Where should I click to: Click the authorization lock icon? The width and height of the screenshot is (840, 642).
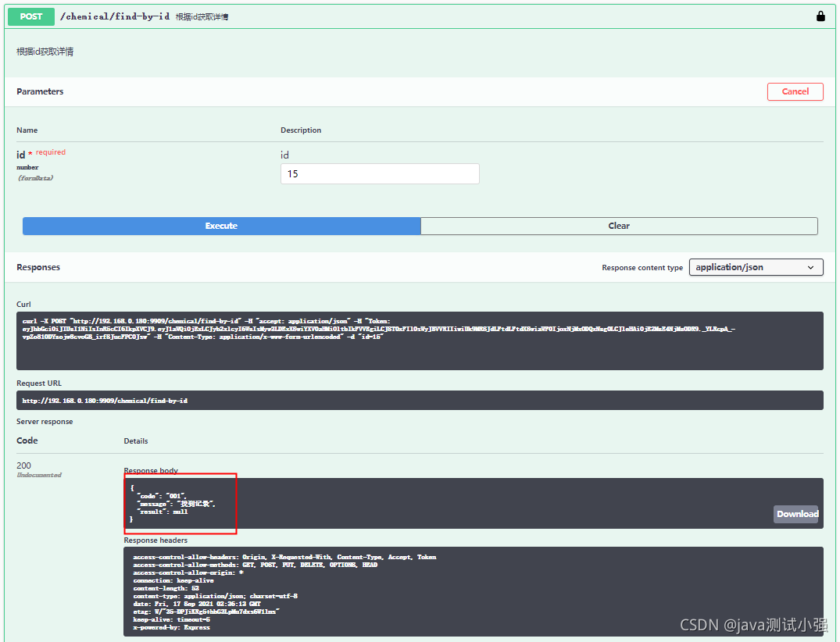point(820,16)
